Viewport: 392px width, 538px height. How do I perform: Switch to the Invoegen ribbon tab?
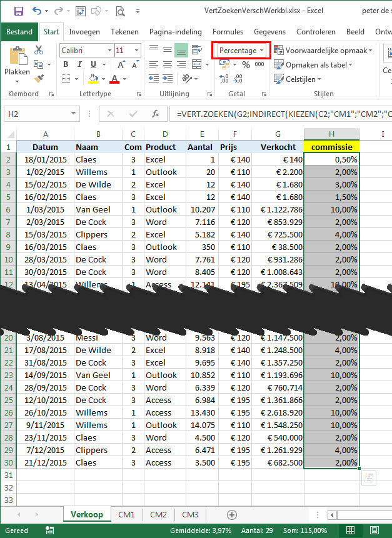point(84,32)
